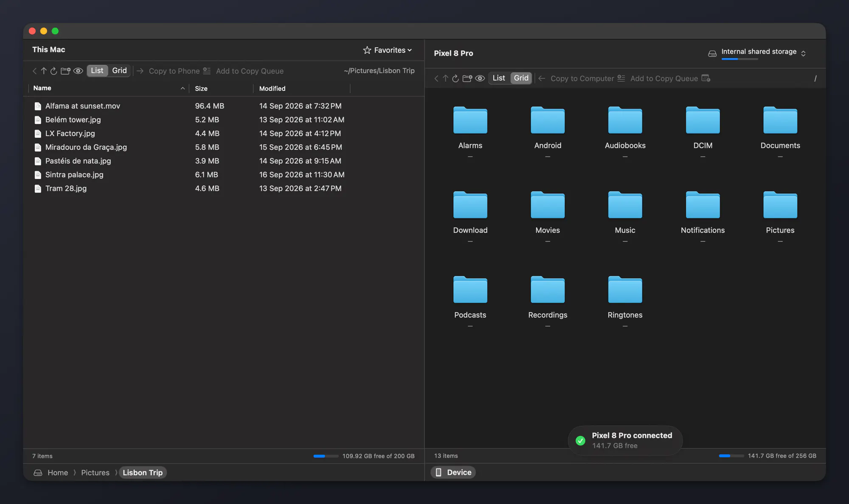Open copy queue window icon in Pixel toolbar
The width and height of the screenshot is (849, 504).
click(x=706, y=78)
